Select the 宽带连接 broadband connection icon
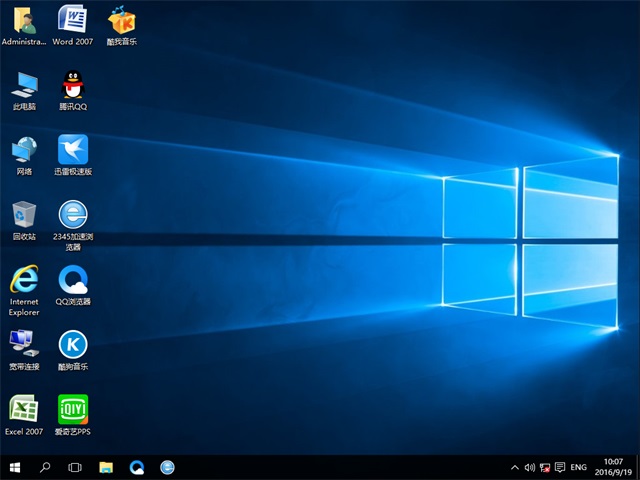This screenshot has height=480, width=640. tap(24, 345)
